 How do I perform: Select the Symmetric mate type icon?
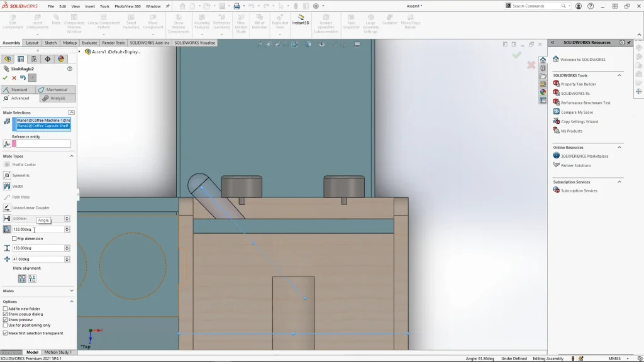tap(7, 175)
